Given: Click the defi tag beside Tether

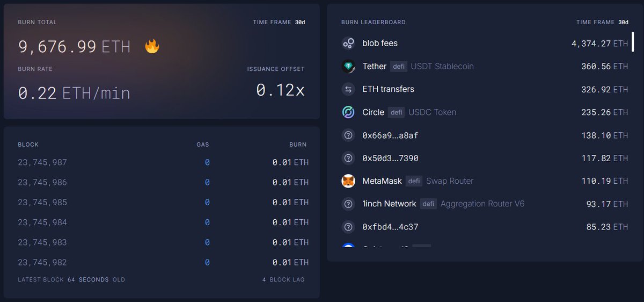Looking at the screenshot, I should click(399, 67).
